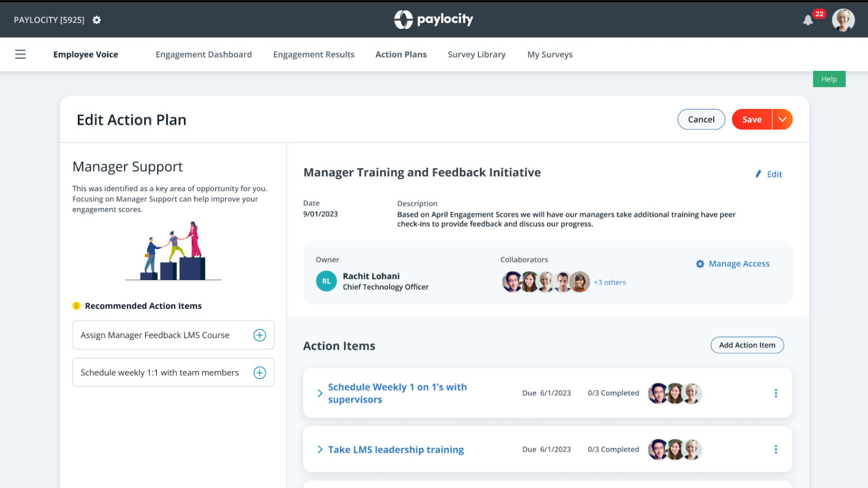
Task: Show the +3 others collaborators
Action: coord(610,282)
